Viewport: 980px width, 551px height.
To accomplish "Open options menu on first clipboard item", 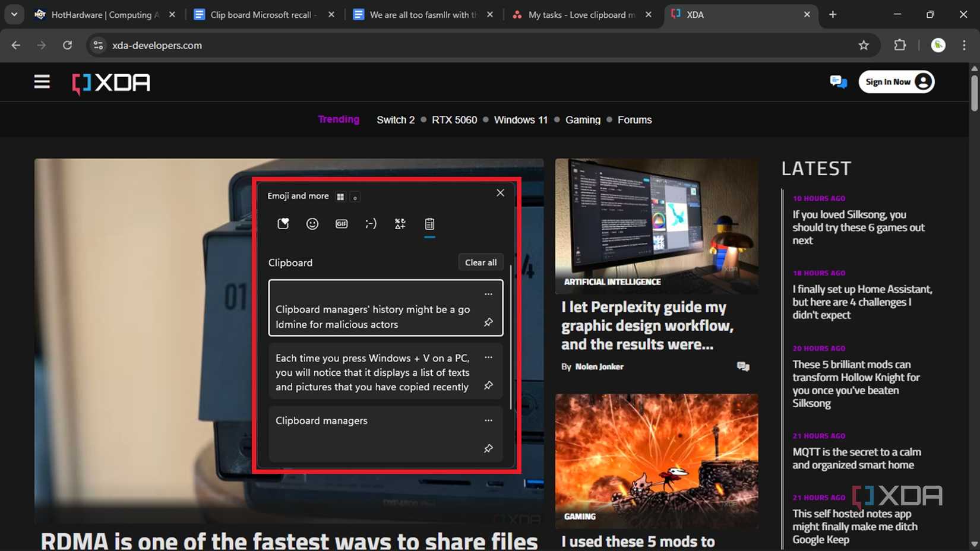I will tap(488, 293).
